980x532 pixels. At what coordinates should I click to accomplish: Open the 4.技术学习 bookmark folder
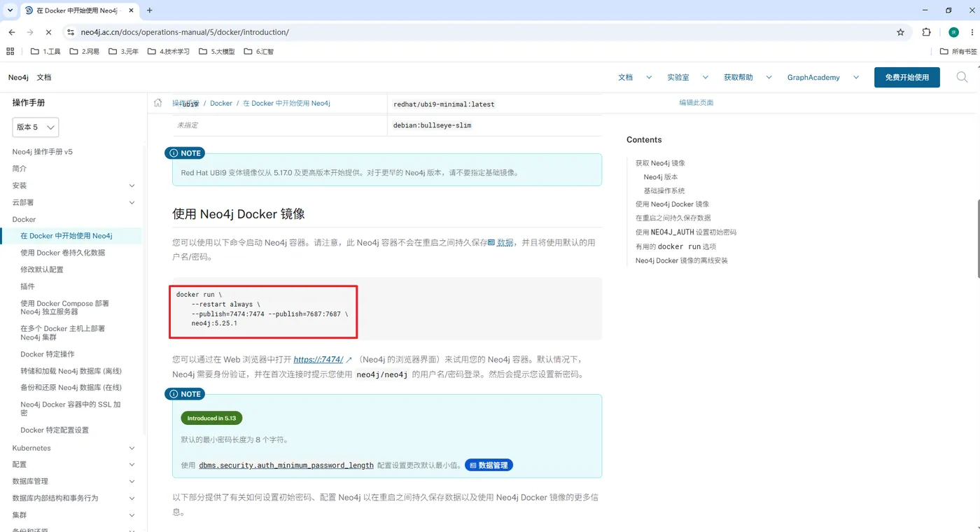pos(169,51)
